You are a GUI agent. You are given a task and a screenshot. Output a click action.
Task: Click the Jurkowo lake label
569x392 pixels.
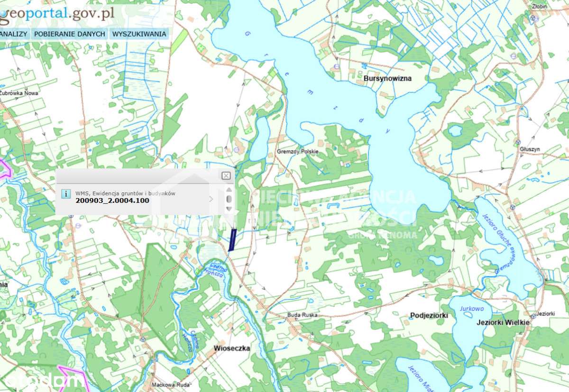coord(472,309)
